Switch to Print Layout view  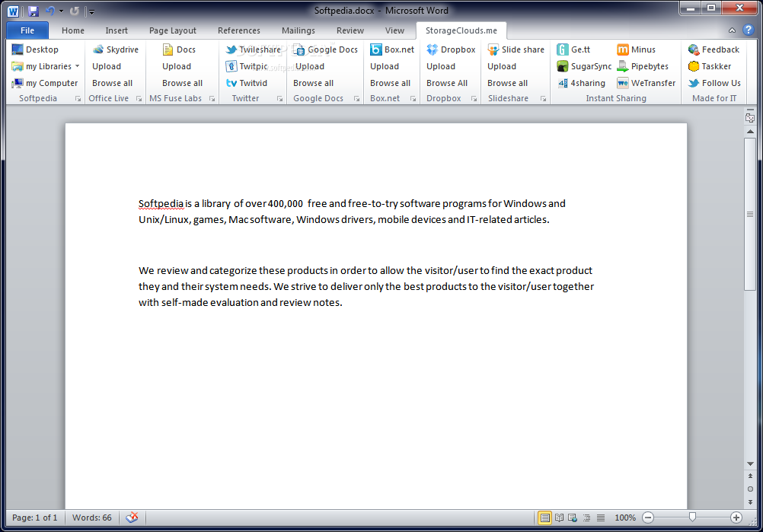(544, 518)
